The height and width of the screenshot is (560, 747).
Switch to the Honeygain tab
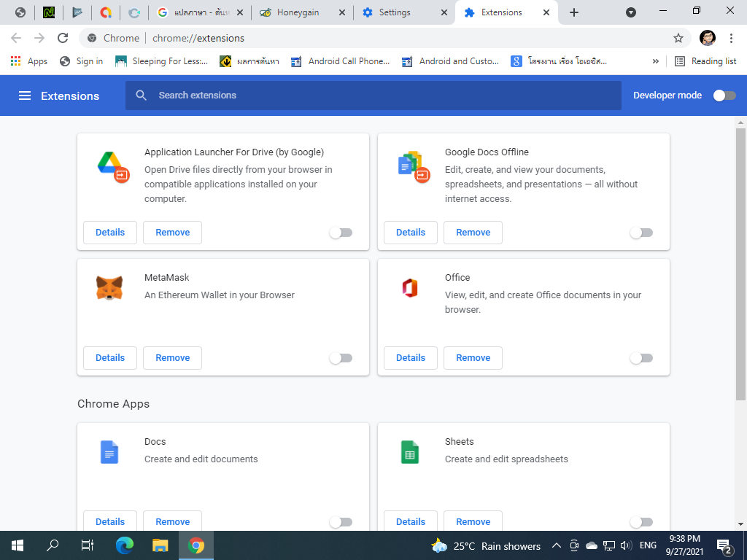click(302, 12)
